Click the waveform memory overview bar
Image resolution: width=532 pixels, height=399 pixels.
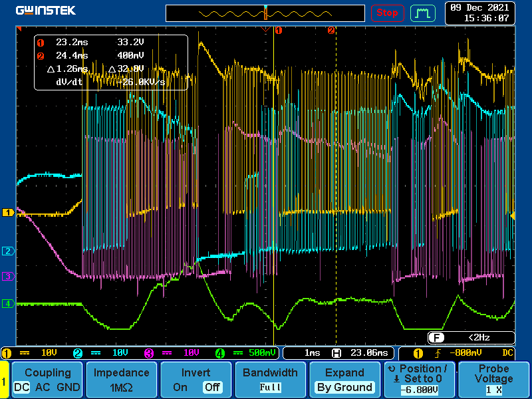tap(265, 13)
